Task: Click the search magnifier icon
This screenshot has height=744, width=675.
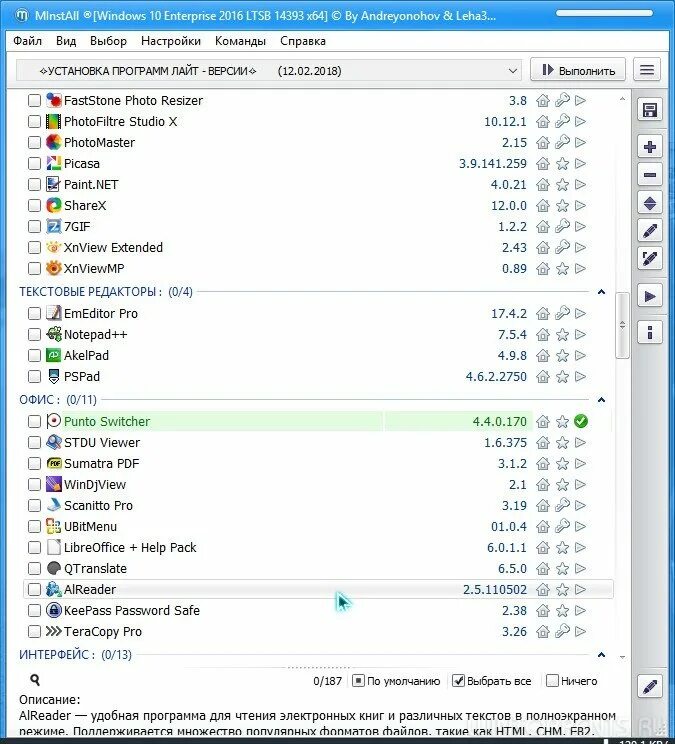Action: click(x=35, y=680)
